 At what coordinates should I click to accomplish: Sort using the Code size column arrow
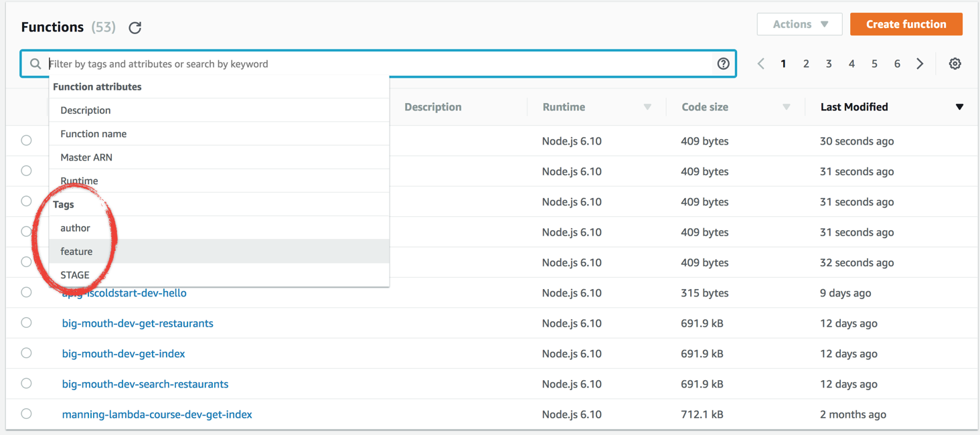787,107
